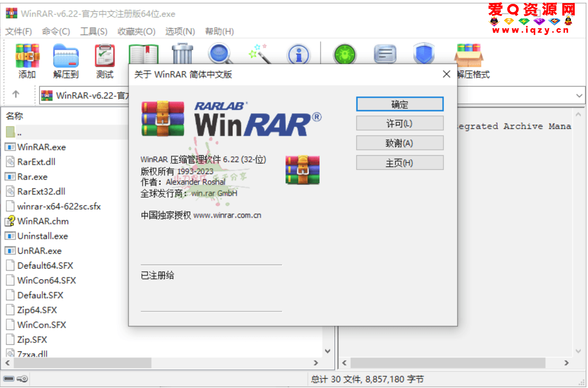Click the status bar total files text
The width and height of the screenshot is (588, 388).
click(x=367, y=379)
